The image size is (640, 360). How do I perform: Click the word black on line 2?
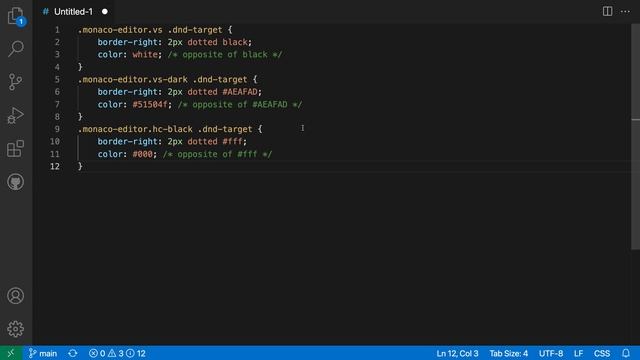tap(235, 42)
